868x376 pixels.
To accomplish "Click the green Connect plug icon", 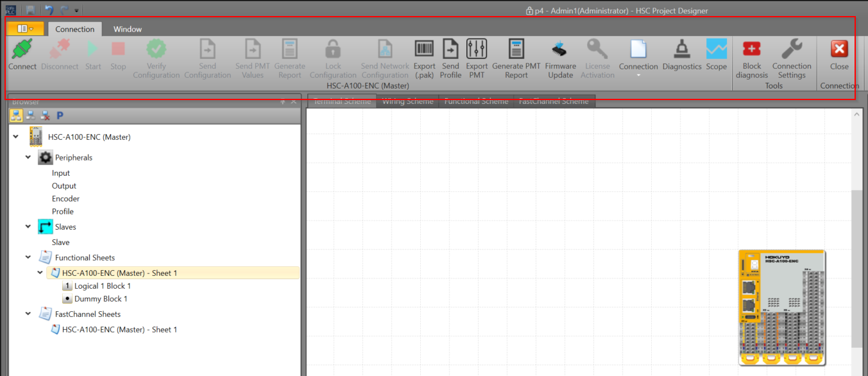I will tap(22, 49).
